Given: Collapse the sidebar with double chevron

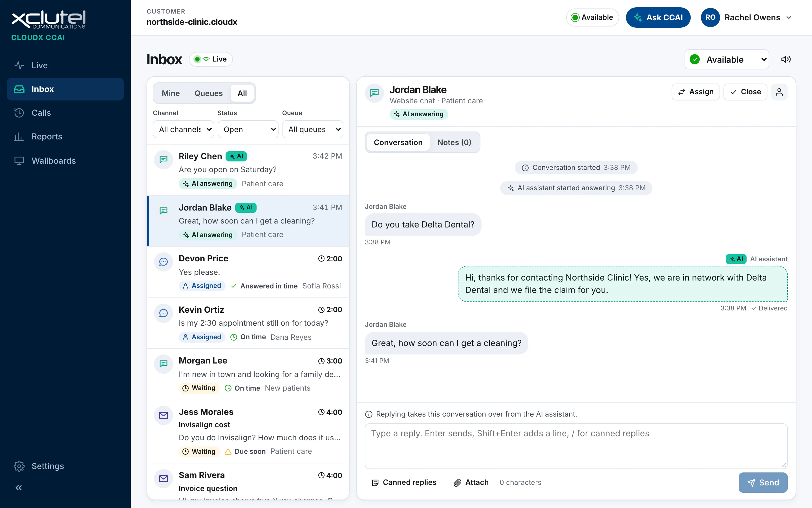Looking at the screenshot, I should pos(19,487).
